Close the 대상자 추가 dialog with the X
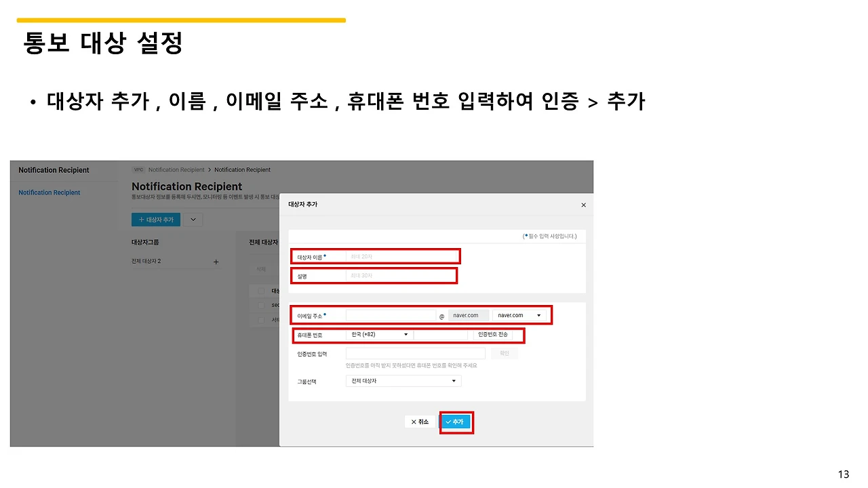 (x=583, y=205)
